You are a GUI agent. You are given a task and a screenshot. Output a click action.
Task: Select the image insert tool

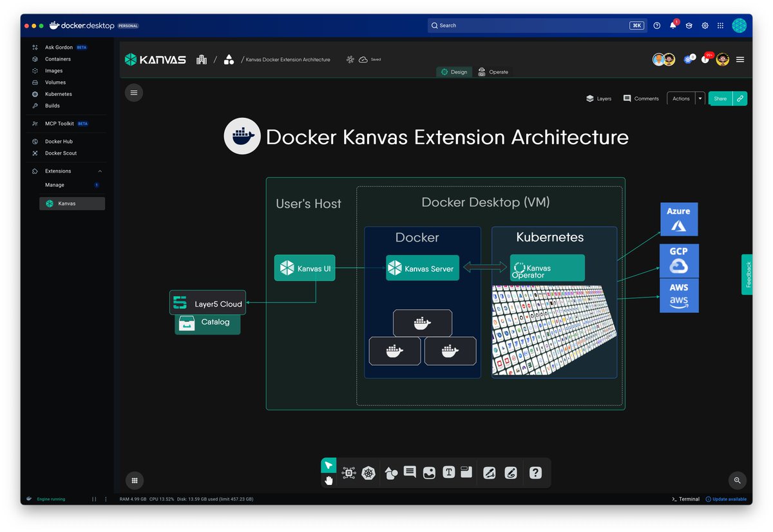(429, 473)
